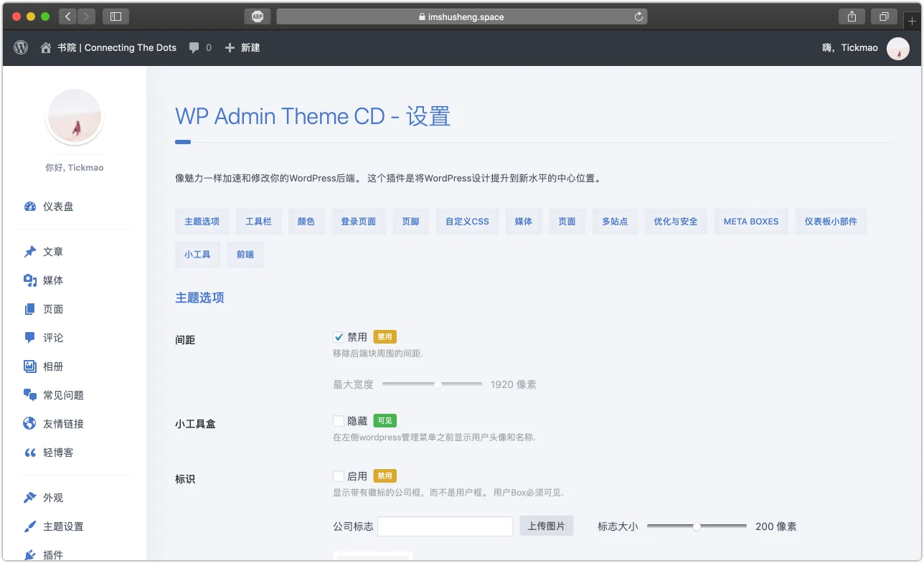Viewport: 924px width, 563px height.
Task: Click the yellow 禁用 badge beside 间距
Action: click(x=385, y=337)
